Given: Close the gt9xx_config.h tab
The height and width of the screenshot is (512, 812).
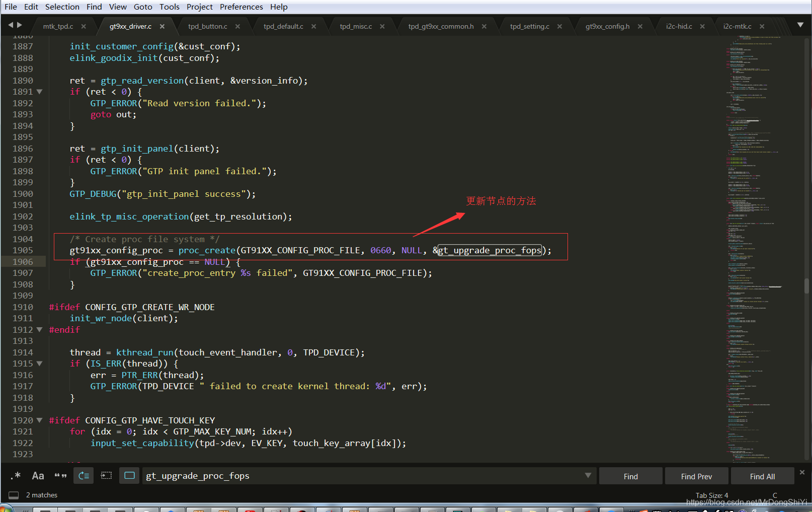Looking at the screenshot, I should pyautogui.click(x=640, y=26).
